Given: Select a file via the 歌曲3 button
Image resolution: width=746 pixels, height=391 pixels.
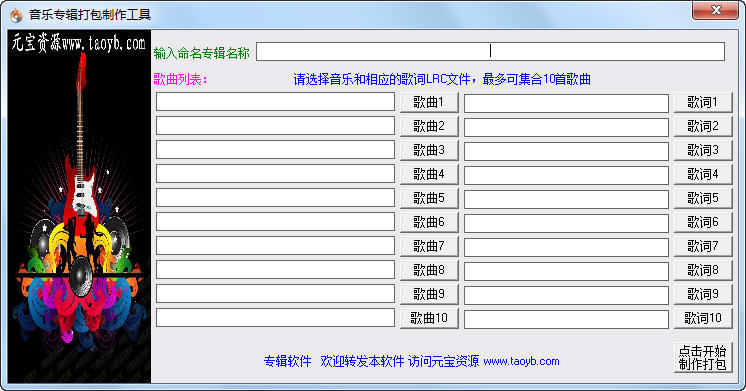Looking at the screenshot, I should [x=429, y=150].
